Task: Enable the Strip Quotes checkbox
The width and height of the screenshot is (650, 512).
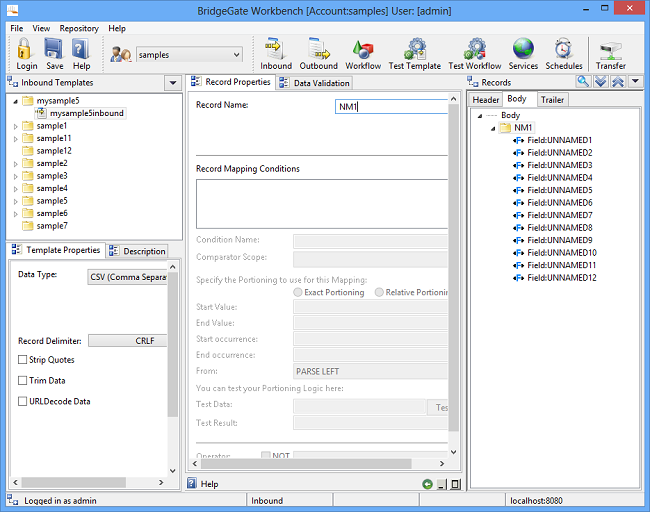Action: 22,360
